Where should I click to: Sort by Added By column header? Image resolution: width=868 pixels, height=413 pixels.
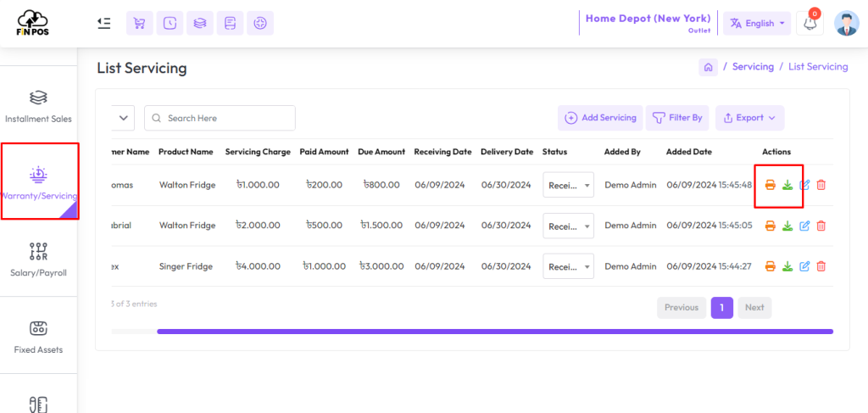click(x=622, y=152)
